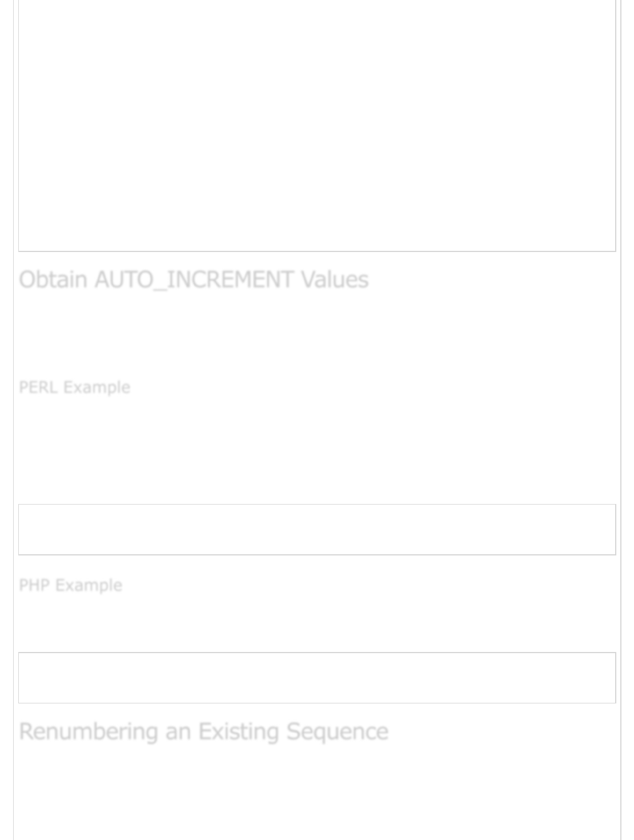This screenshot has width=634, height=840.
Task: Click the empty code box under PERL Example
Action: tap(317, 530)
